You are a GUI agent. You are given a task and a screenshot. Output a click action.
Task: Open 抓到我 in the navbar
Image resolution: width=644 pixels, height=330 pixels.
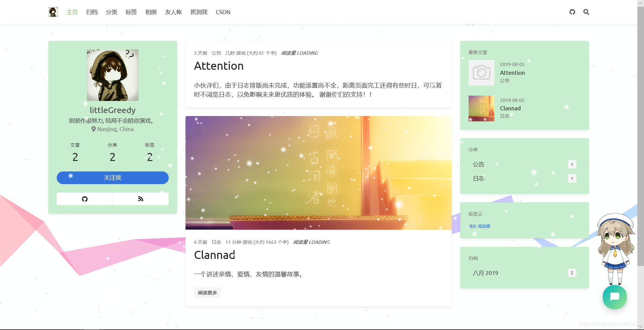199,12
